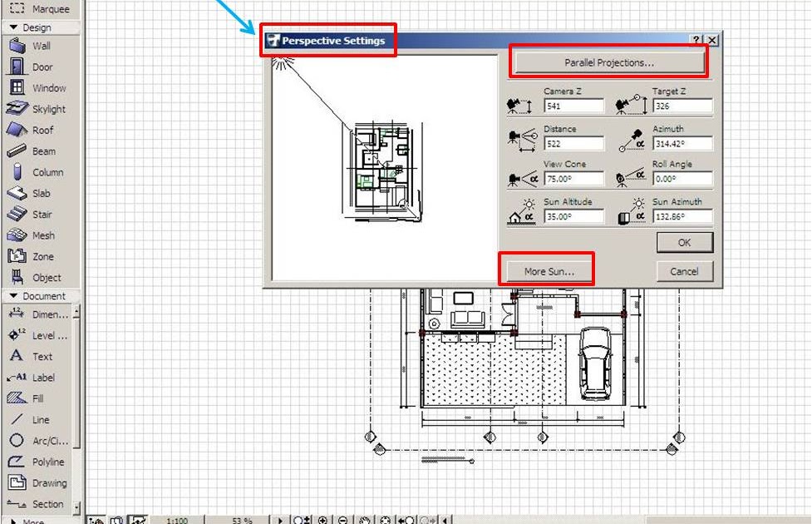Image resolution: width=812 pixels, height=524 pixels.
Task: Open Parallel Projections settings
Action: coord(609,62)
